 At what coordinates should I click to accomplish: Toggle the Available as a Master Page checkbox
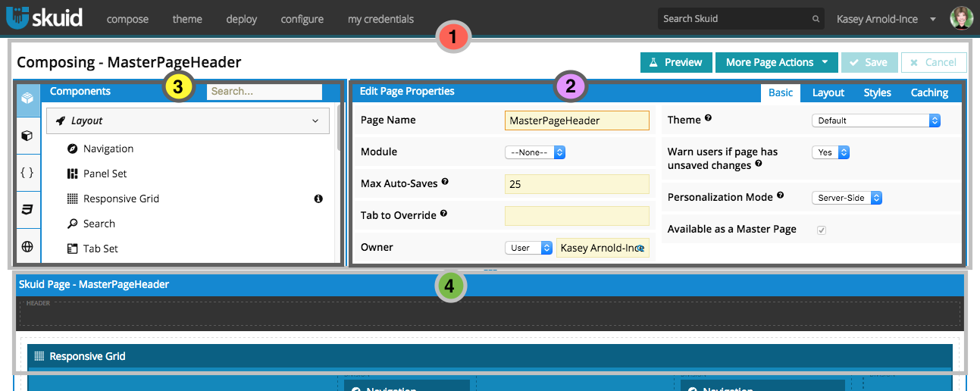821,230
